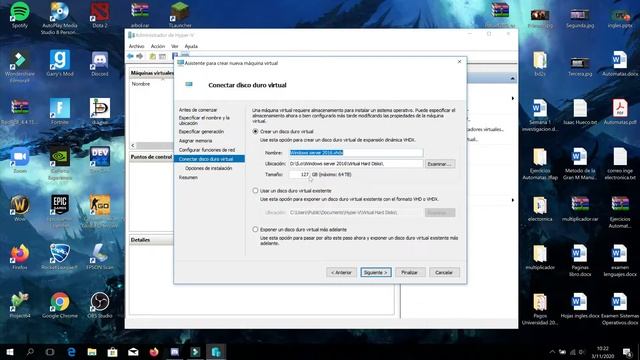Viewport: 640px width, 360px height.
Task: Open File Explorer from the taskbar
Action: point(92,352)
